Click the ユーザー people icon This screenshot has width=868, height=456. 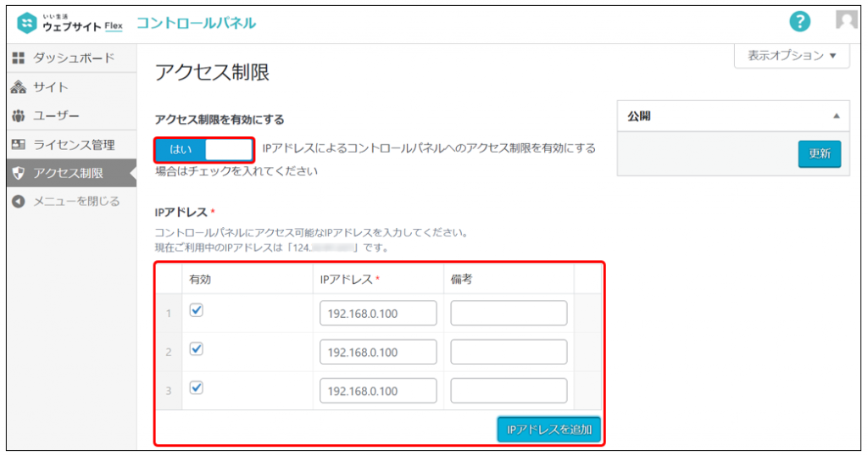coord(19,116)
